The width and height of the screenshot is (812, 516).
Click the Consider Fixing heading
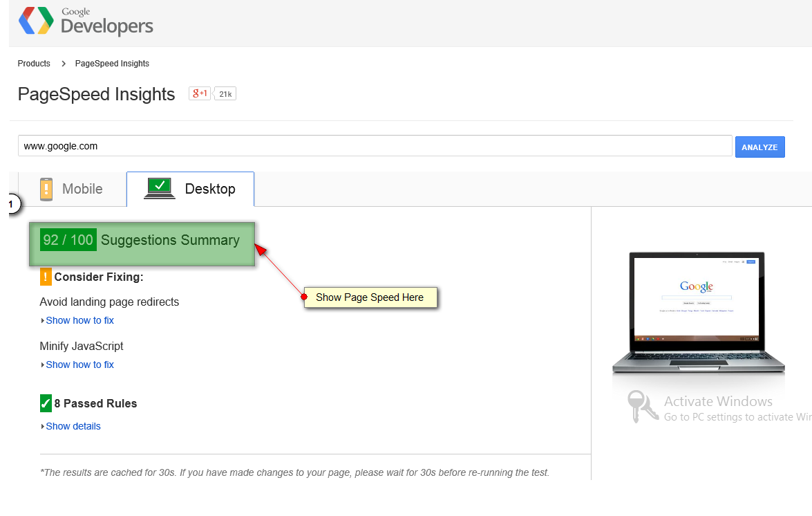click(99, 277)
